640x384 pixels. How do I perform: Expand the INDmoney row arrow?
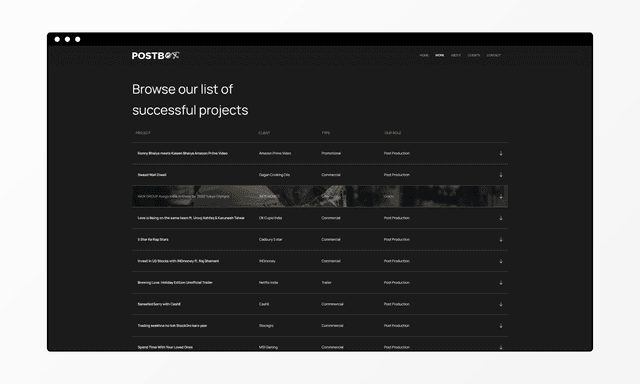pos(501,261)
